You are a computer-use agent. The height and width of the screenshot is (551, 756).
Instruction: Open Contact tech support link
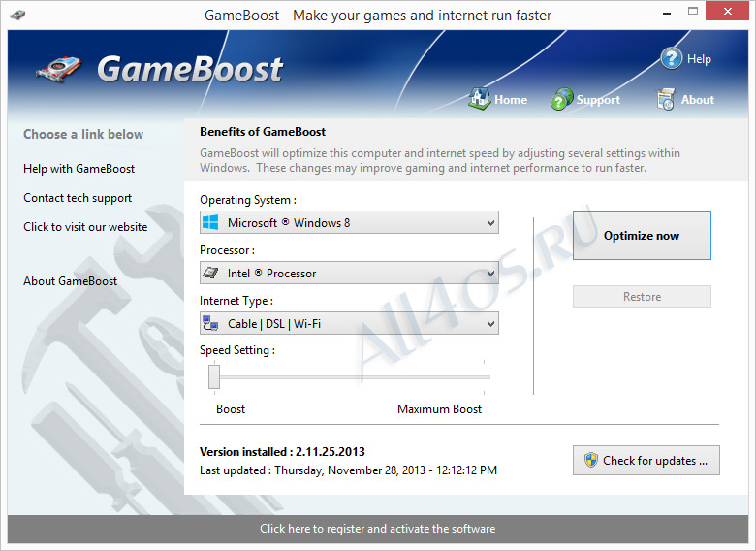point(78,198)
